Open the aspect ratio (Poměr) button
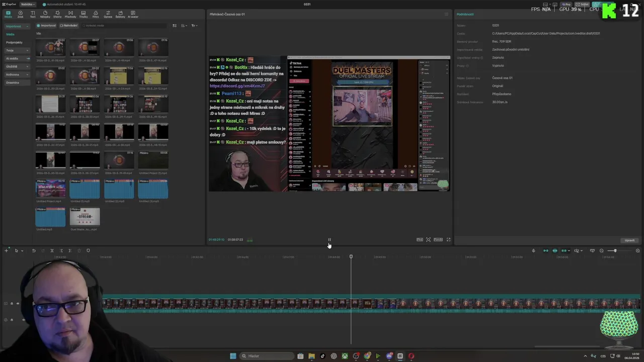644x362 pixels. pos(438,240)
